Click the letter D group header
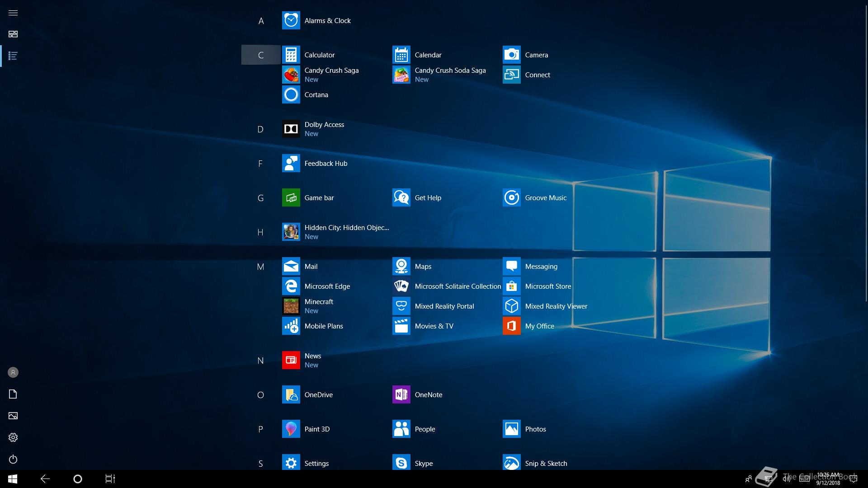 pyautogui.click(x=261, y=129)
